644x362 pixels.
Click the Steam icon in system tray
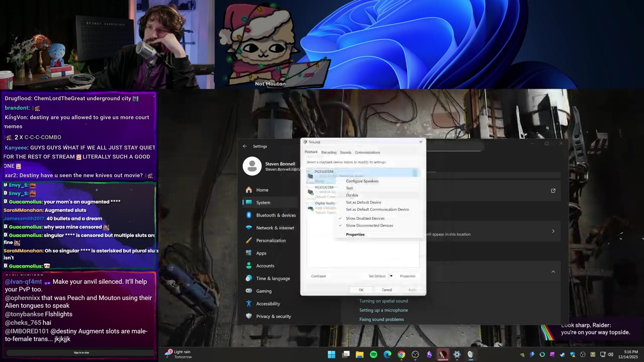(x=562, y=354)
